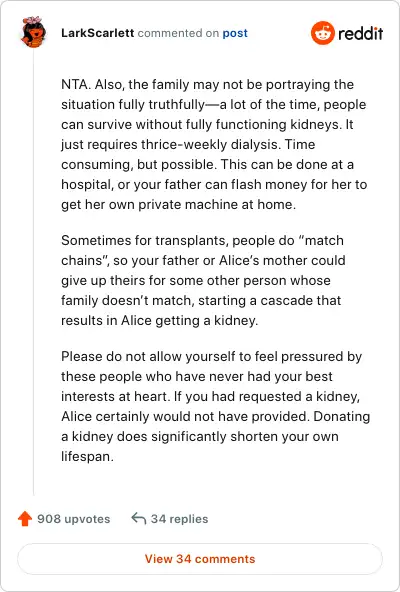Screen dimensions: 400x592
Task: Open the "View 34 comments" button
Action: click(x=200, y=559)
